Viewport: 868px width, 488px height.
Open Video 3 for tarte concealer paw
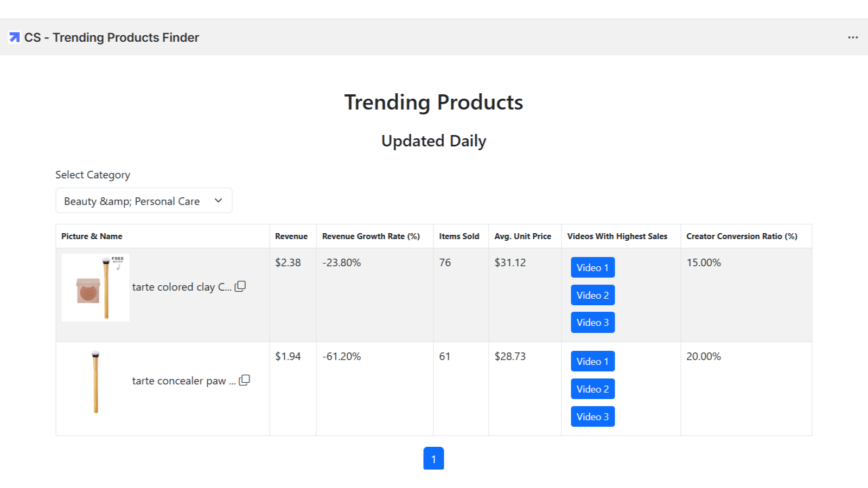coord(592,416)
